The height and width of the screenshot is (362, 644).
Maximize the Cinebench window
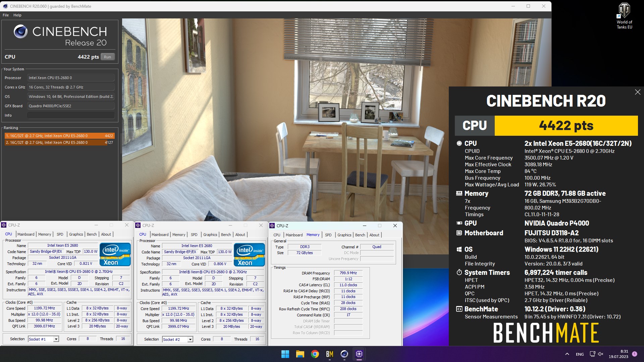click(528, 6)
